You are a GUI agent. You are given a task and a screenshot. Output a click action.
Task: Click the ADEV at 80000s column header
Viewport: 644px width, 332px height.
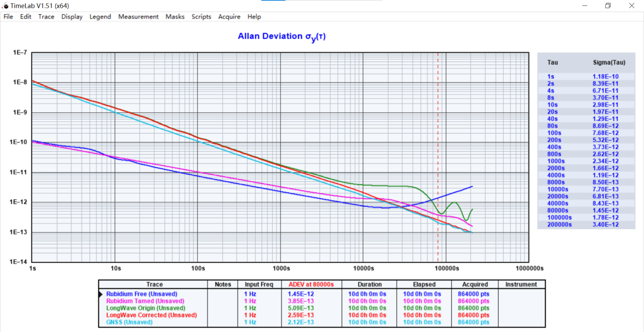(311, 284)
